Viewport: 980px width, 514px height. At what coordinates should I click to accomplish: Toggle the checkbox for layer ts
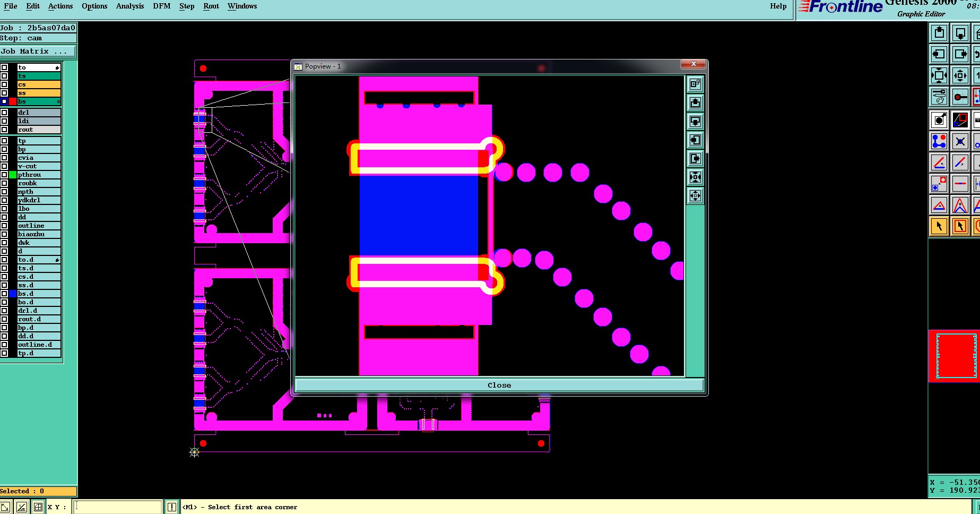pyautogui.click(x=4, y=76)
